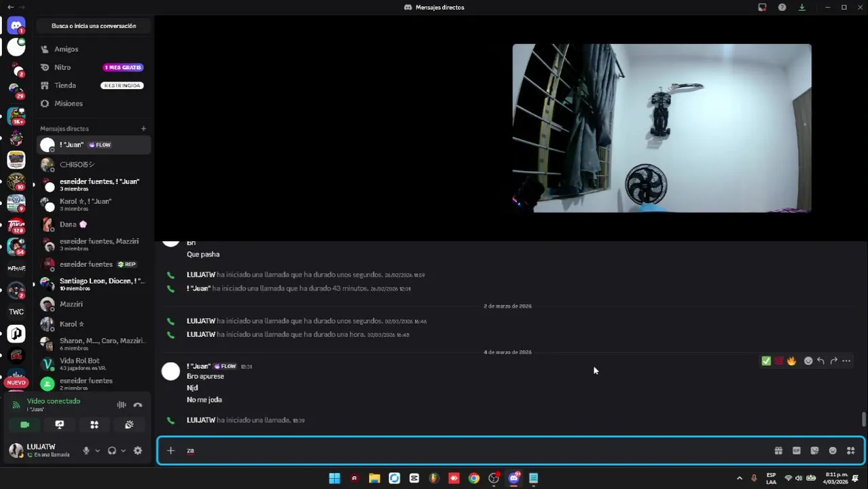
Task: Click ! "Juan" username on message
Action: (198, 366)
